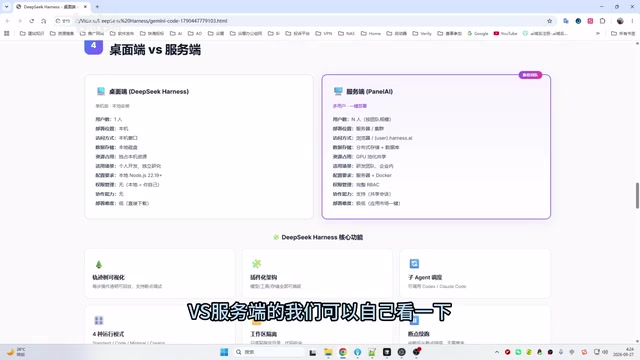Click the RBAC permissions row
The image size is (640, 360).
point(356,185)
